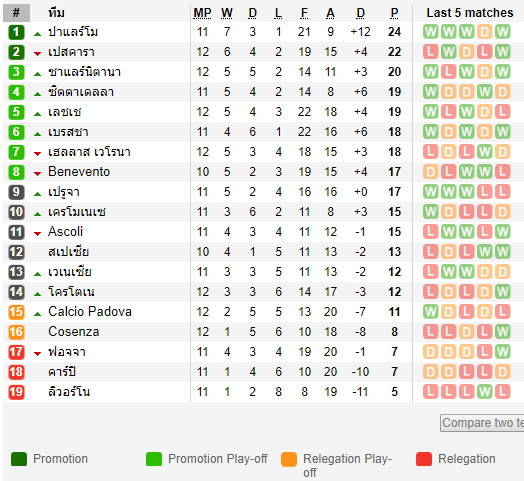Click the red down arrow beside Benevento
Screen dimensions: 524x481
point(37,173)
